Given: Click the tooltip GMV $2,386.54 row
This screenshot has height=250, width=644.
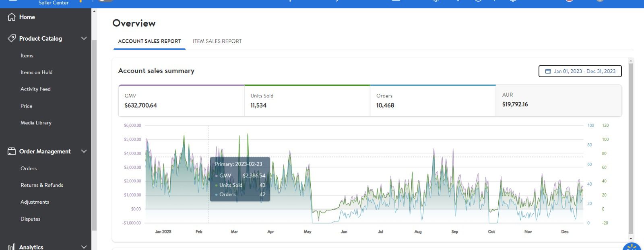Looking at the screenshot, I should (240, 176).
